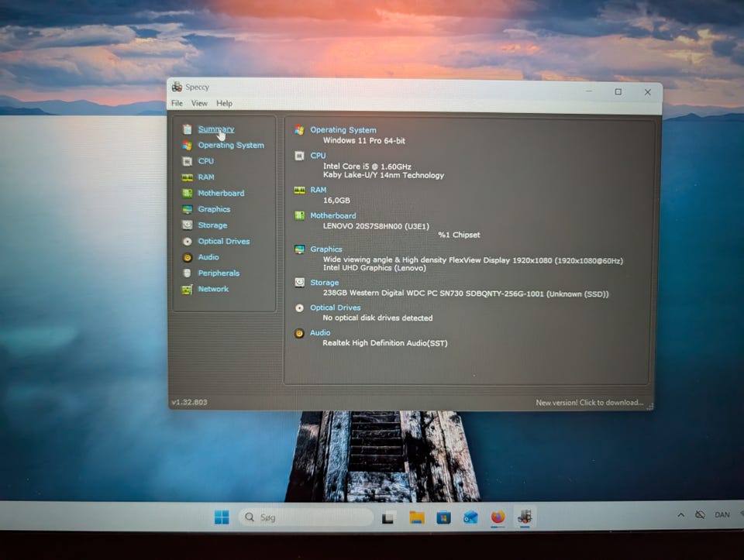Click the RAM stick icon in sidebar
Image resolution: width=744 pixels, height=560 pixels.
click(188, 177)
